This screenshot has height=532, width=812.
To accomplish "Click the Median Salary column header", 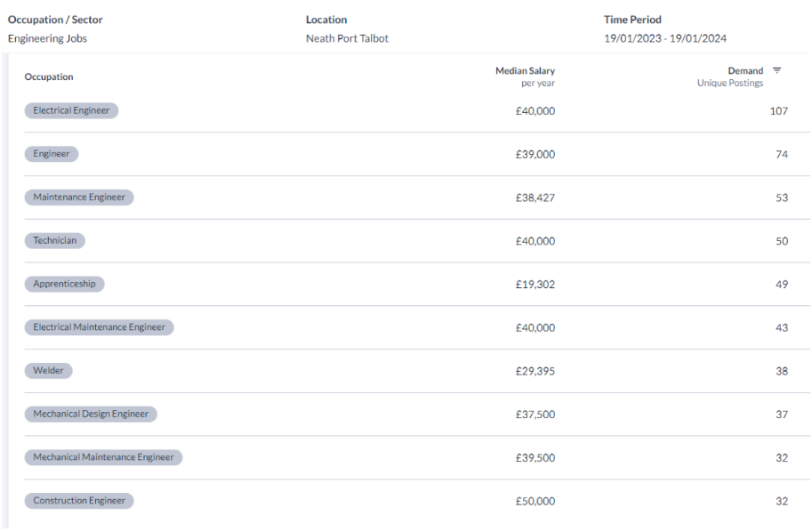I will pyautogui.click(x=525, y=70).
